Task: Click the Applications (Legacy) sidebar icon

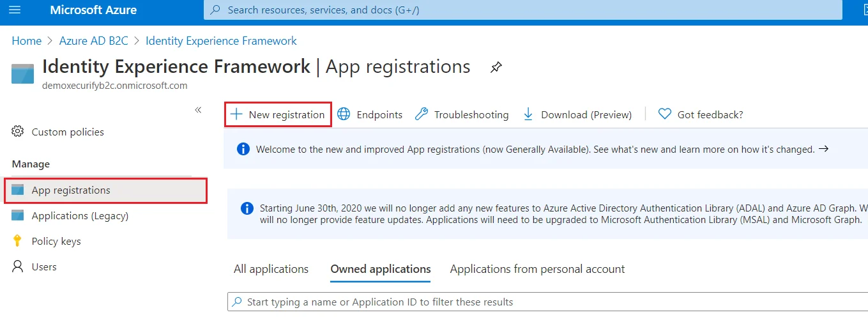Action: (18, 215)
